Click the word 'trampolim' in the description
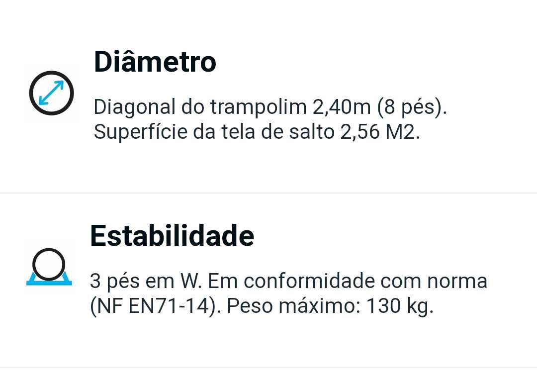Image resolution: width=537 pixels, height=392 pixels. [x=258, y=107]
